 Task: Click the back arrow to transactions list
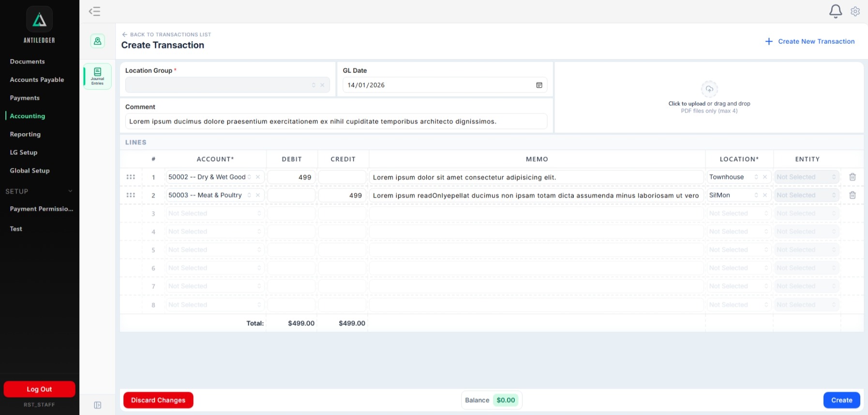(x=125, y=34)
